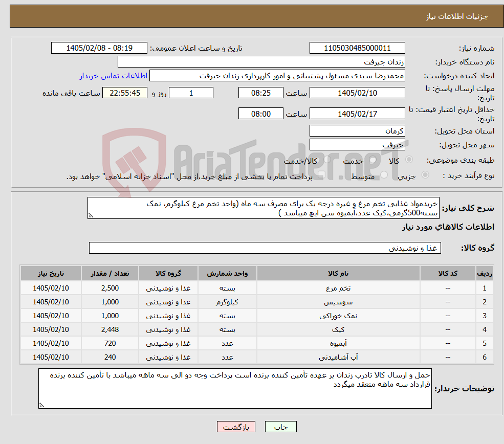Viewport: 504px width, 444px height.
Task: Click the عدد unit cell for آبمیوه
Action: tap(227, 343)
